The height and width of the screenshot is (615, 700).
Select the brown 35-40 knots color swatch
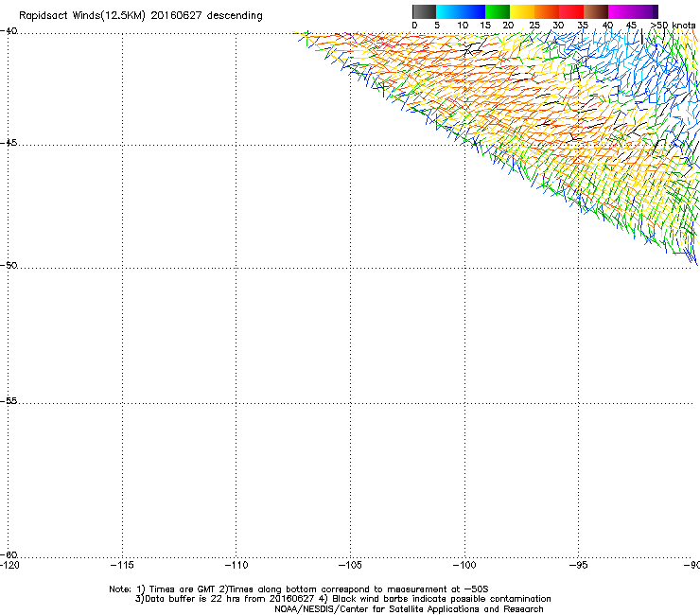[596, 11]
